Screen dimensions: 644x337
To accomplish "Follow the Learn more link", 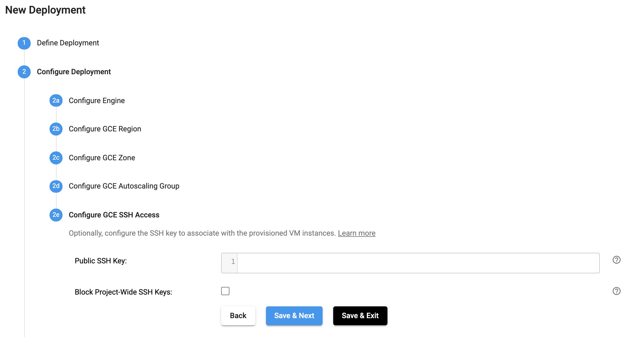I will pyautogui.click(x=356, y=233).
